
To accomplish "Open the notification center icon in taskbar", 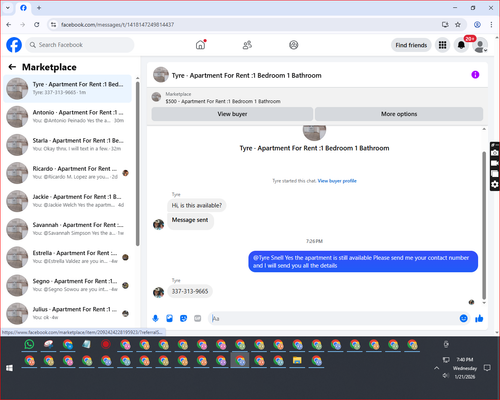I will pyautogui.click(x=487, y=368).
